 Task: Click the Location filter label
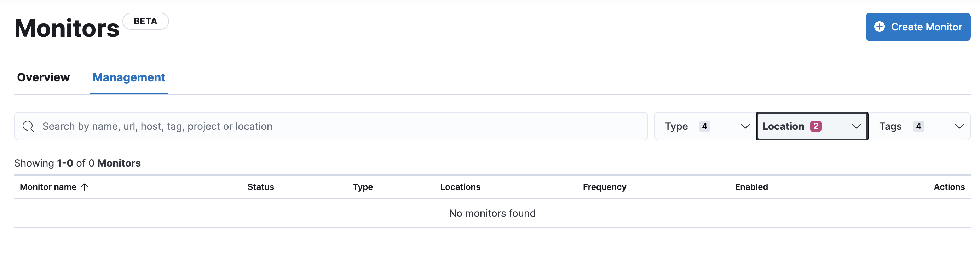point(783,126)
